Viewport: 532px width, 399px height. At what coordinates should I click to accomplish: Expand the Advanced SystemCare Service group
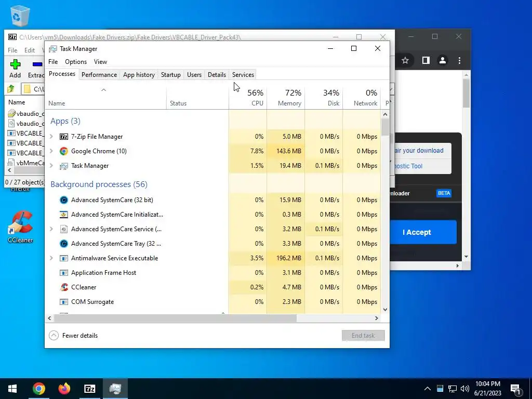tap(51, 229)
